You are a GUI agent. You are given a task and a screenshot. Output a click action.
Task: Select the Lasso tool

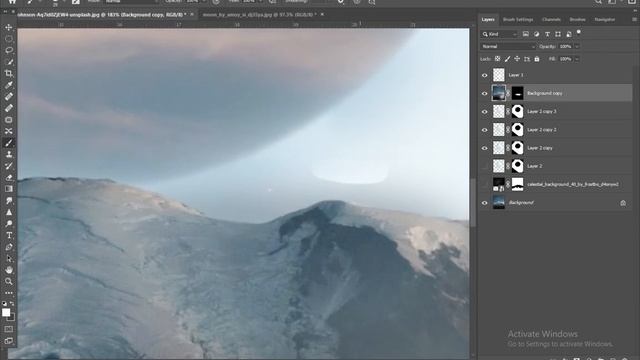tap(9, 50)
